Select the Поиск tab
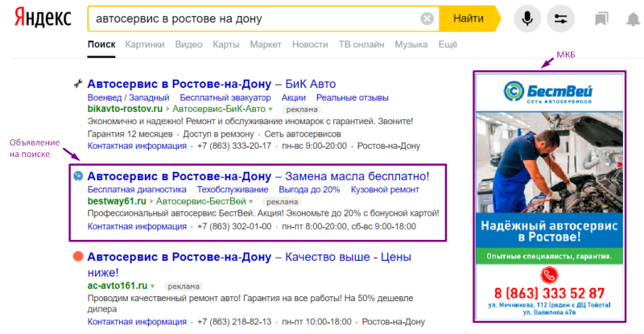The width and height of the screenshot is (644, 334). click(101, 44)
